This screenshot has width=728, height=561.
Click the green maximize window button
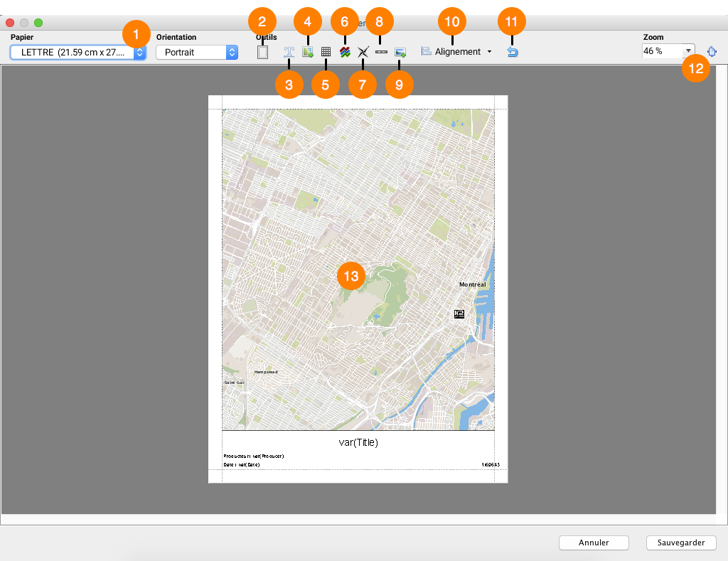38,23
